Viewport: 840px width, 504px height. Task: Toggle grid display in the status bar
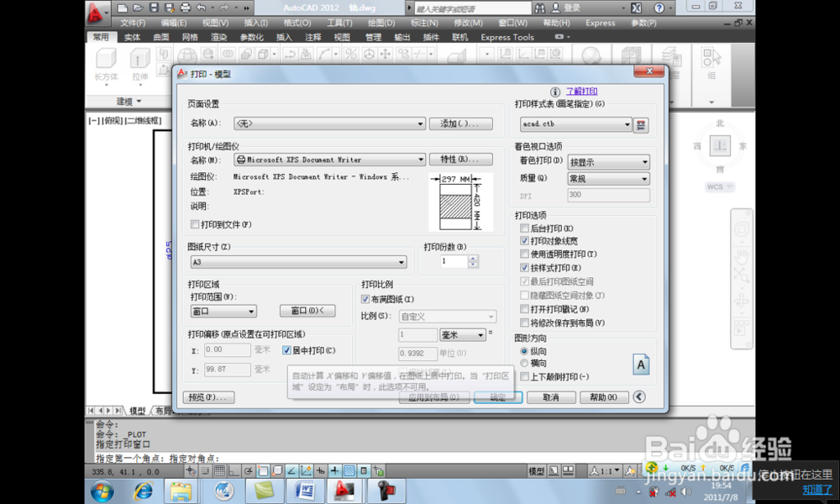tap(219, 471)
